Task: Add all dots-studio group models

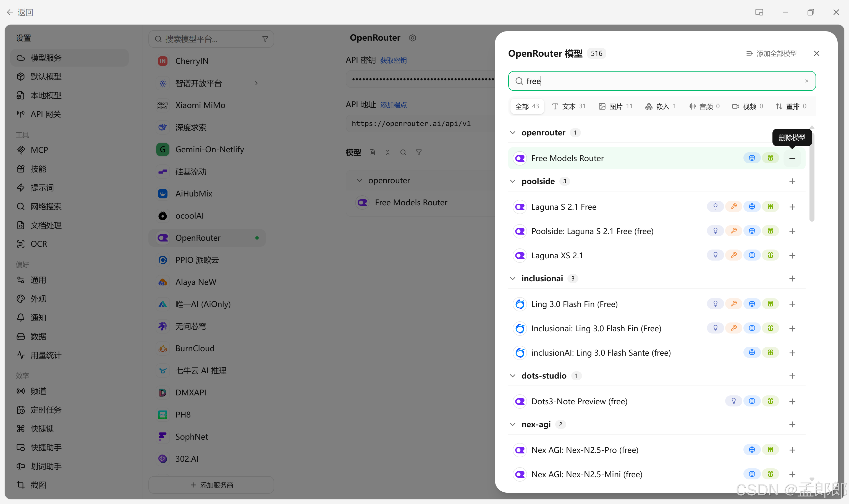Action: pyautogui.click(x=792, y=376)
